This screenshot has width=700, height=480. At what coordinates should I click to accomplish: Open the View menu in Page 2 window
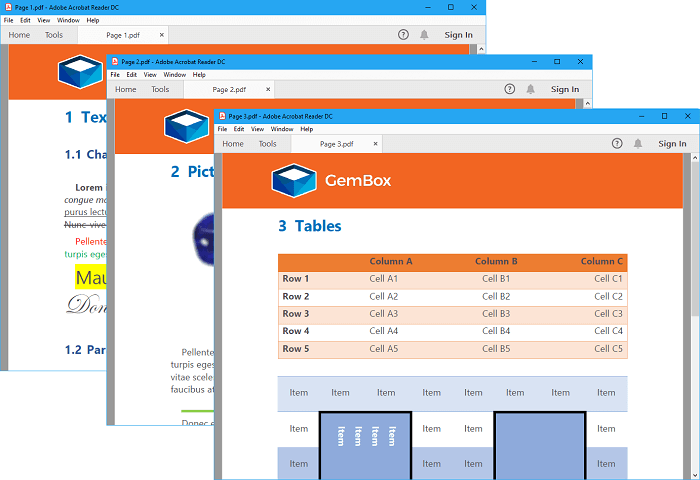coord(150,75)
